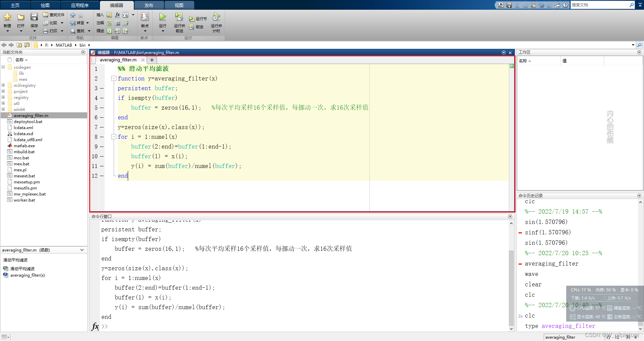This screenshot has height=341, width=644.
Task: Switch to the 视图 (View) tab
Action: 179,5
